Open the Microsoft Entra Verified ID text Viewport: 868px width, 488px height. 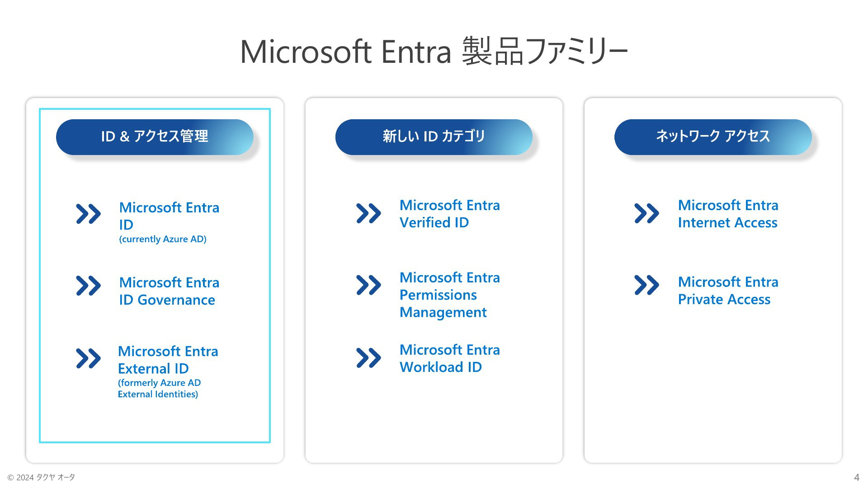click(450, 214)
